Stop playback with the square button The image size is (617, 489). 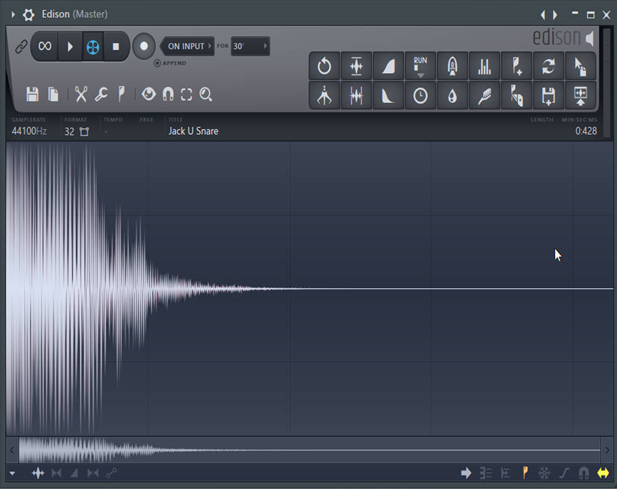point(116,46)
